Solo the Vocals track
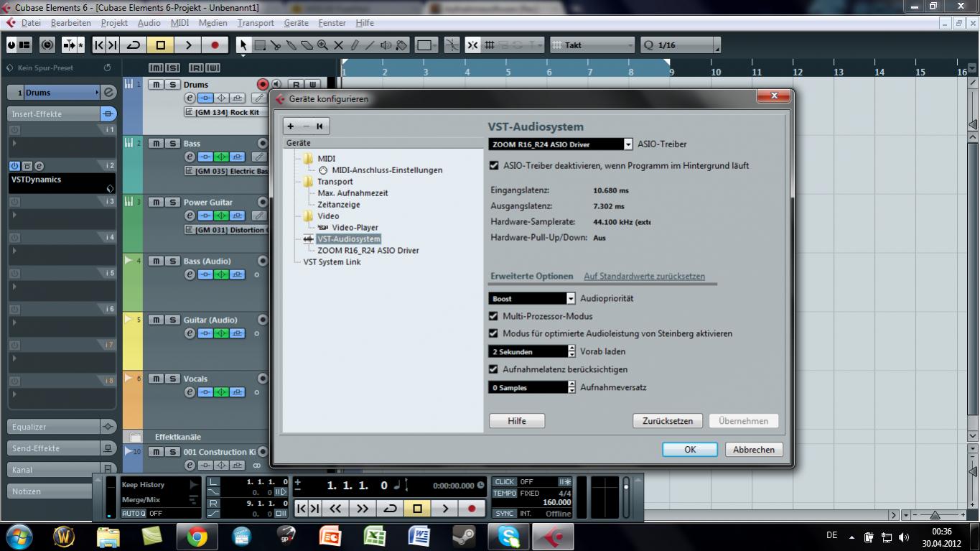This screenshot has height=551, width=980. (172, 379)
